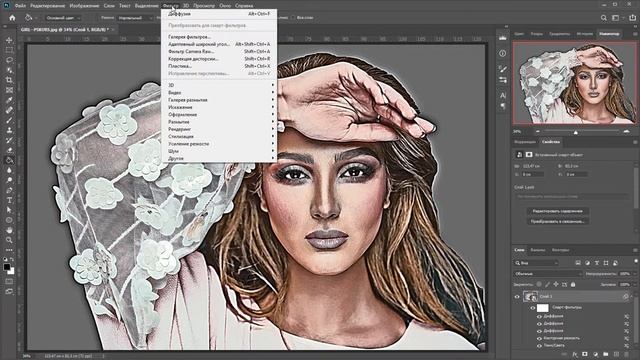Viewport: 640px width, 360px height.
Task: Switch to the 'Каналы' tab
Action: pos(538,250)
